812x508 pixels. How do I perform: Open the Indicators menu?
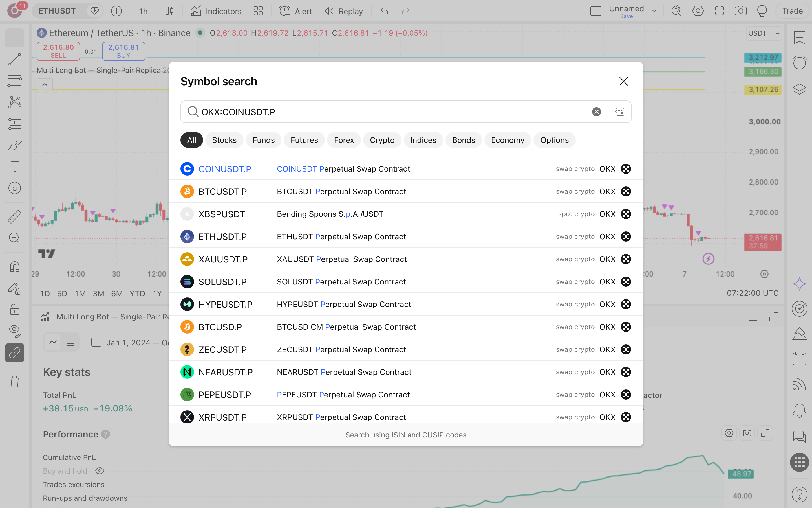pos(216,11)
